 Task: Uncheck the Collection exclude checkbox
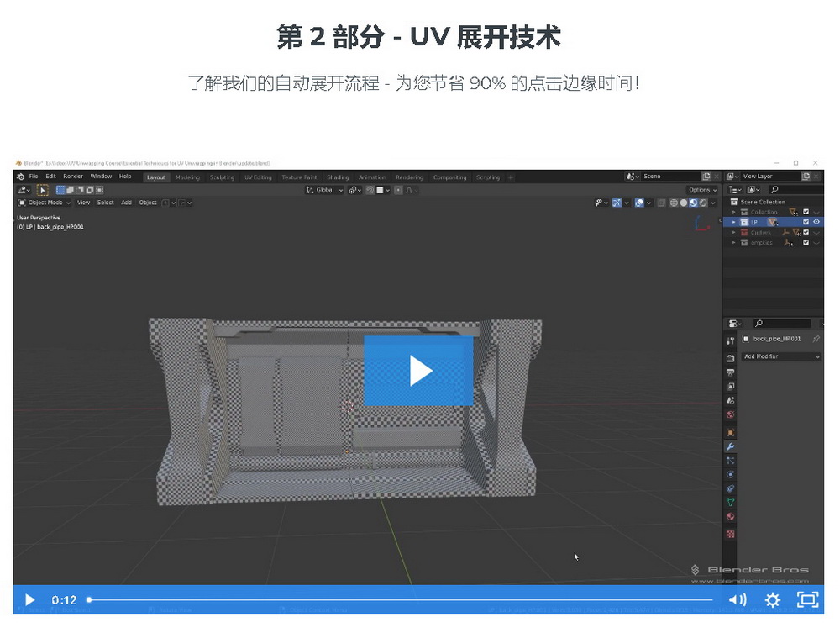pos(806,212)
